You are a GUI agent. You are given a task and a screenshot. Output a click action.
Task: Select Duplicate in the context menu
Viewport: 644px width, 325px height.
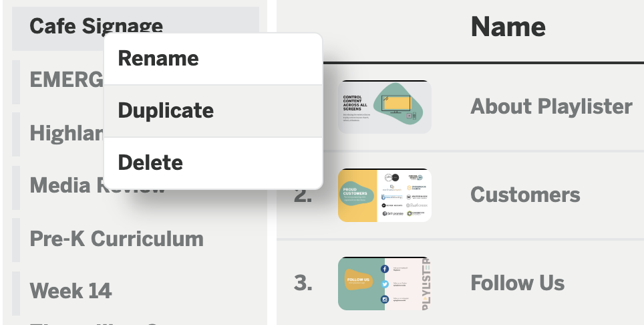click(213, 111)
